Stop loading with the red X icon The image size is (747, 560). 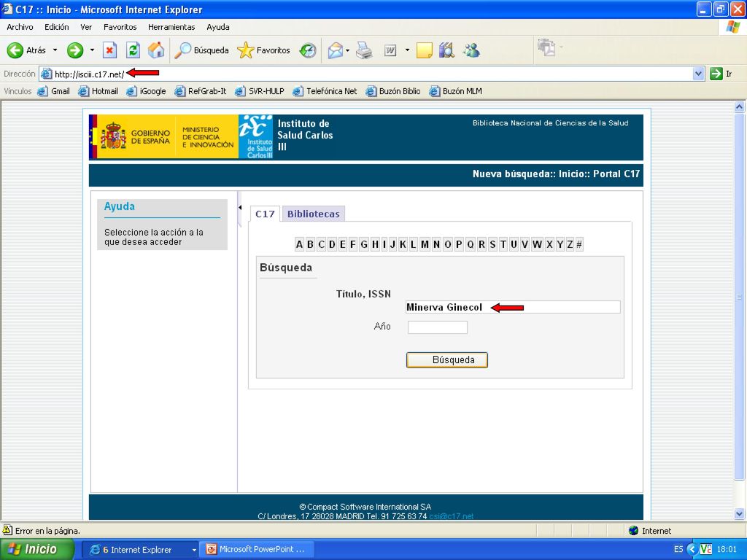coord(110,50)
